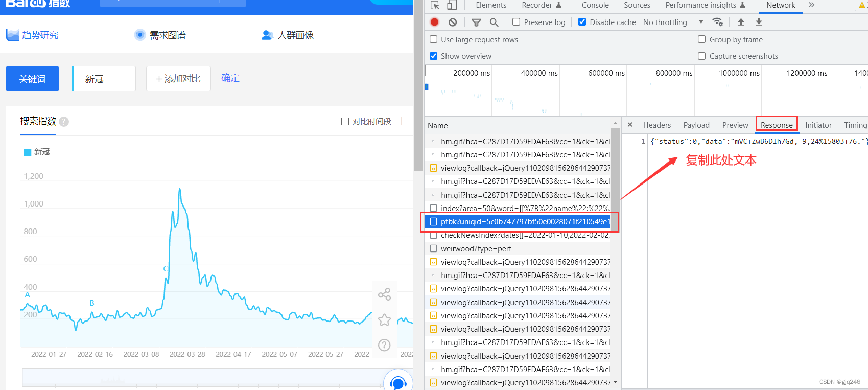Image resolution: width=868 pixels, height=390 pixels.
Task: Click the help question icon beside the chart
Action: coord(384,345)
